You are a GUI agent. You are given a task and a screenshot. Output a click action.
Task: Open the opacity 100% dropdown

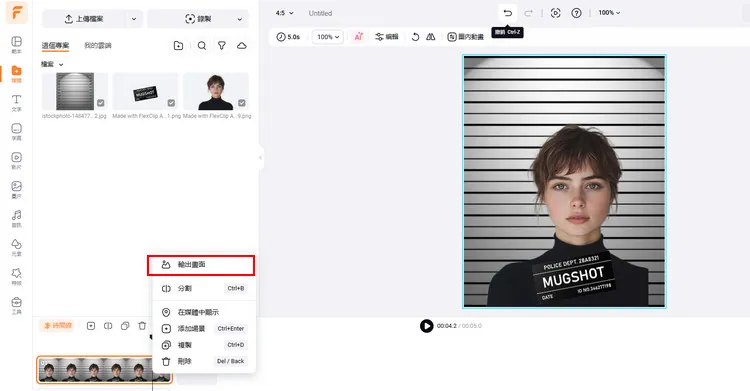[328, 37]
